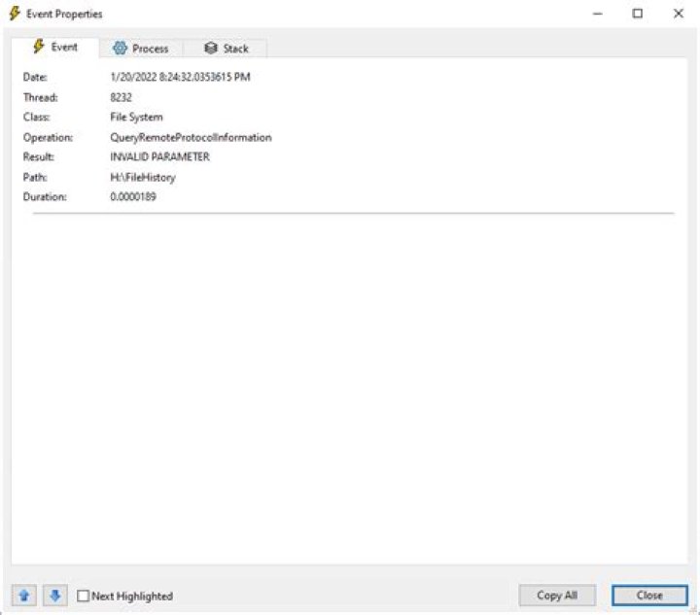Click the Operation: label
Viewport: 700px width, 615px height.
point(48,137)
